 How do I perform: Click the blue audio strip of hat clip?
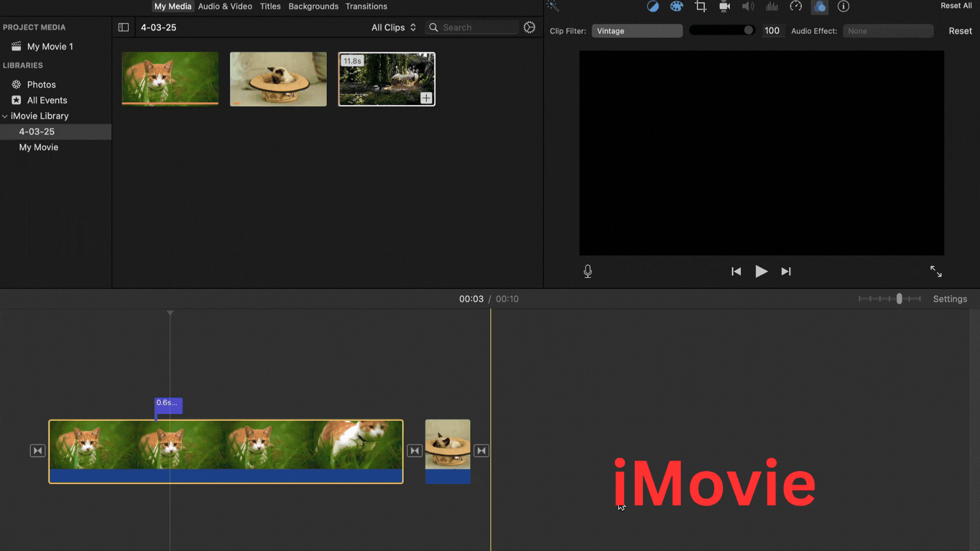(x=448, y=476)
